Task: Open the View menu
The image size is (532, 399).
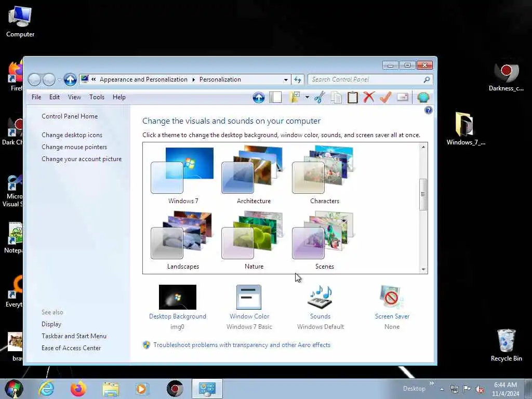Action: 74,97
